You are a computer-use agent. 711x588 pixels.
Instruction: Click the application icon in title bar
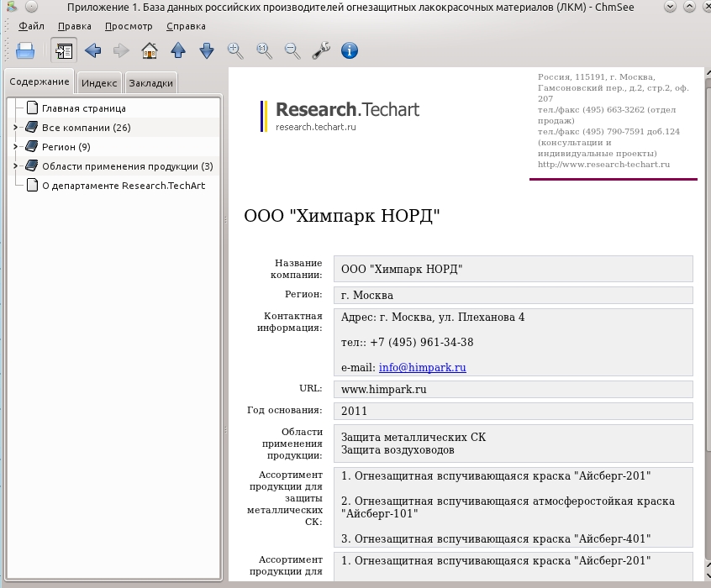[12, 7]
